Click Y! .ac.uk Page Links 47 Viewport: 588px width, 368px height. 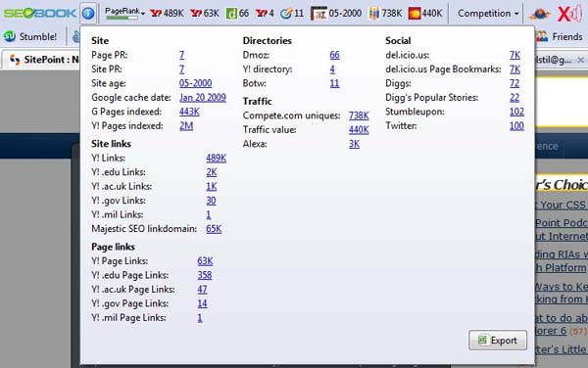pos(202,290)
